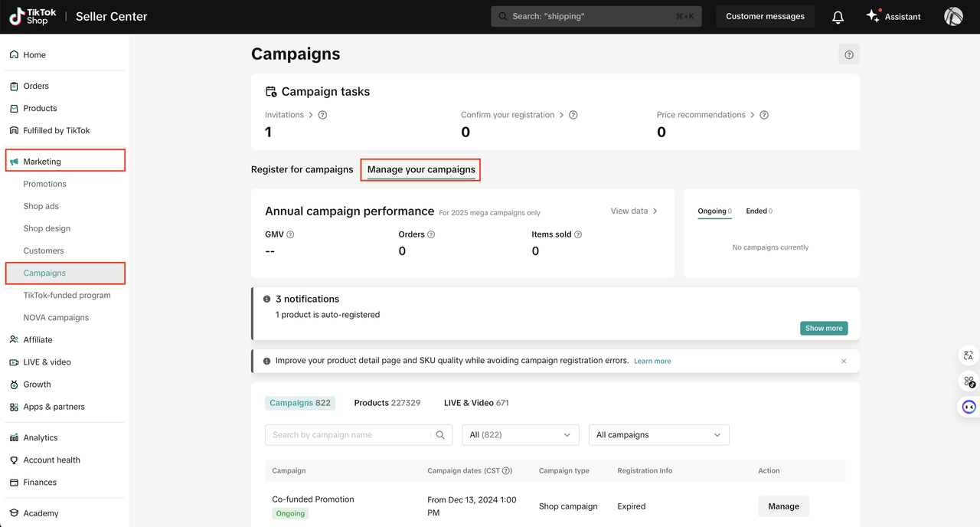This screenshot has width=980, height=527.
Task: Expand the Invitations task arrow
Action: [x=311, y=115]
